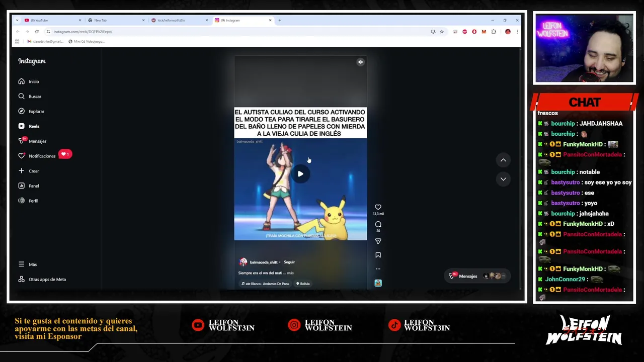Viewport: 644px width, 362px height.
Task: Share the reel via paper-plane icon
Action: (x=378, y=241)
